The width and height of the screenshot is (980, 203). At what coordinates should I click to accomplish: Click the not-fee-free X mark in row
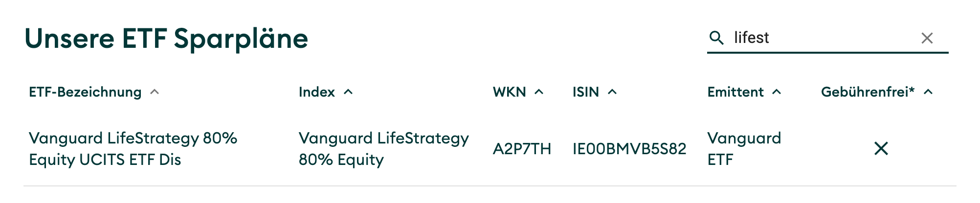(881, 148)
